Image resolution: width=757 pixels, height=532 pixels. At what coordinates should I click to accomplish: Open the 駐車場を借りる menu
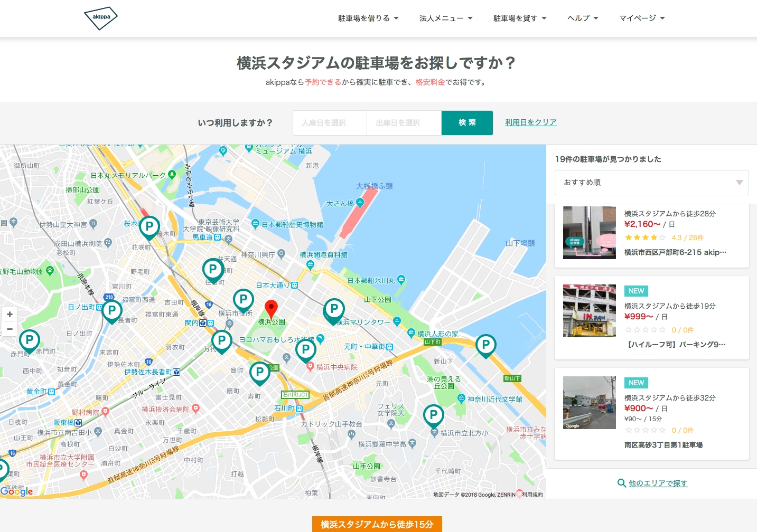coord(368,18)
